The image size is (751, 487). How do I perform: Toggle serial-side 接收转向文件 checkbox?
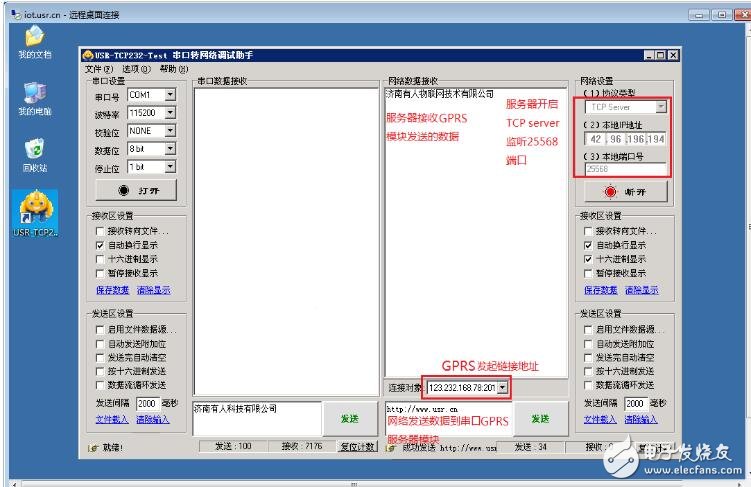100,231
